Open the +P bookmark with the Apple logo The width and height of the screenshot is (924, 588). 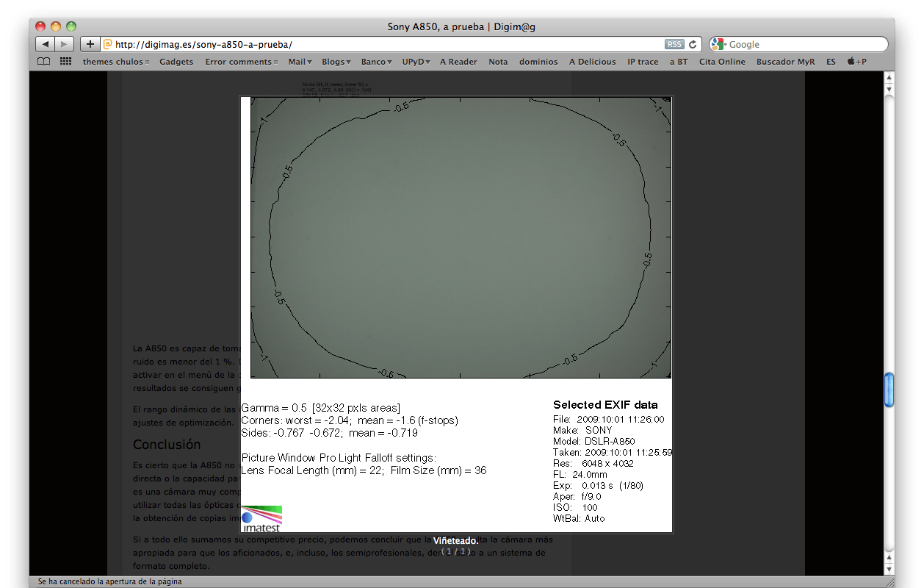point(856,62)
